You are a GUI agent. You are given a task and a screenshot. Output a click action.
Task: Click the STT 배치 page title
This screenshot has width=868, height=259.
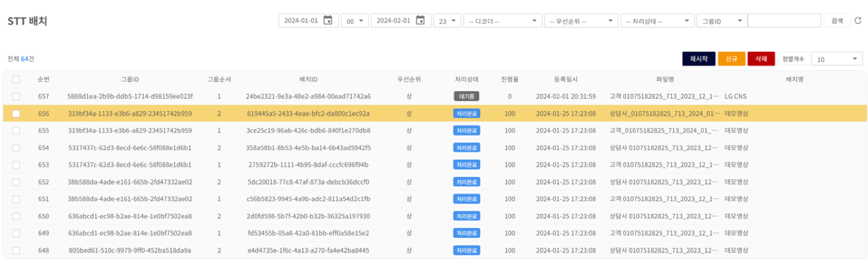[x=27, y=21]
